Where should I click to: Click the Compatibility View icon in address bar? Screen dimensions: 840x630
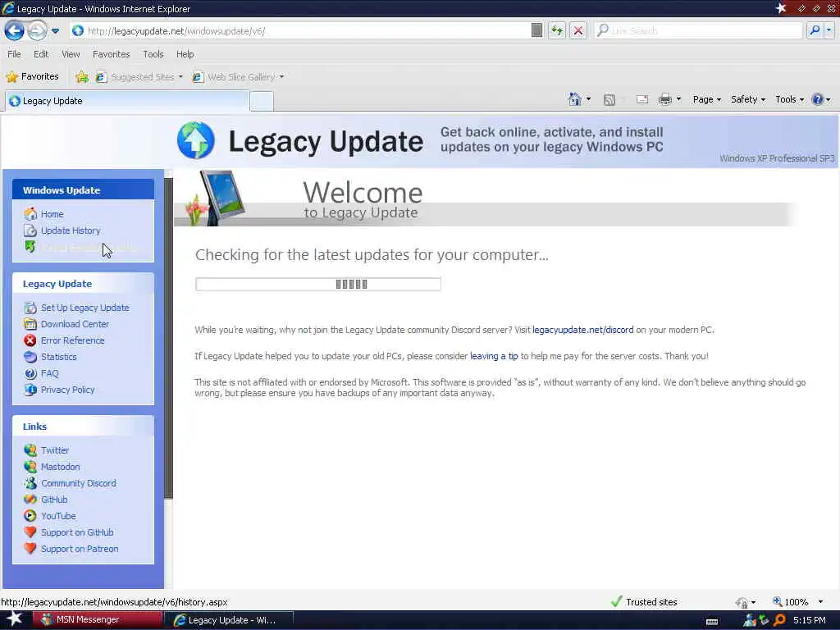536,30
